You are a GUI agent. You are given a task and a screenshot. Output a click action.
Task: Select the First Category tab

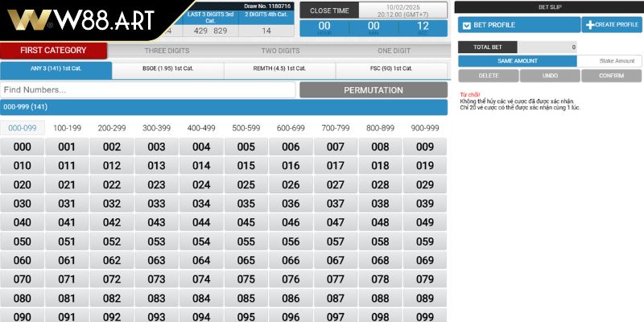pyautogui.click(x=54, y=51)
